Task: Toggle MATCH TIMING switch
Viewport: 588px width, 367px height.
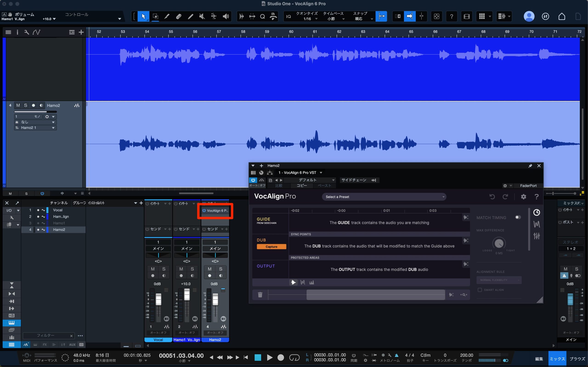Action: (x=518, y=217)
